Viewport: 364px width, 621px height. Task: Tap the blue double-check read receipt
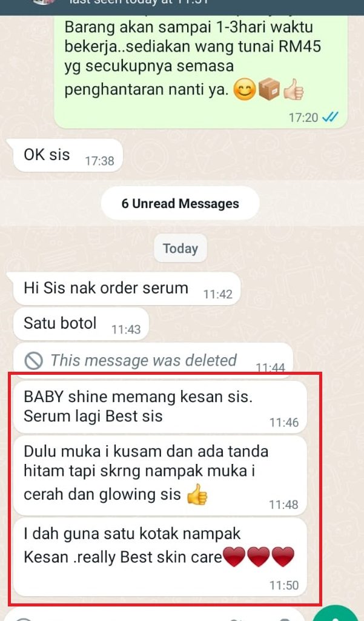point(330,117)
